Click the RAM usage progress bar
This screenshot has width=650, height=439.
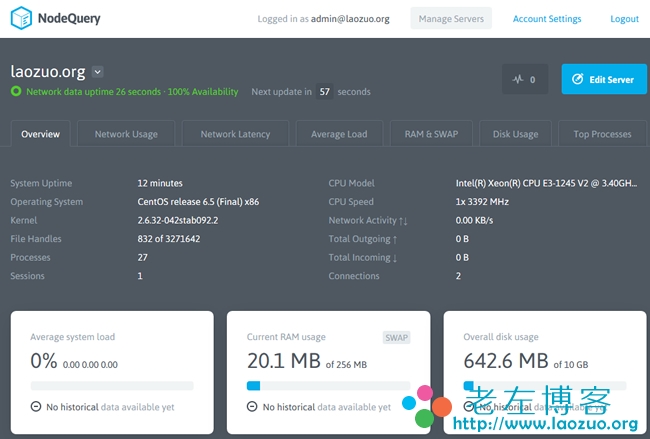(x=328, y=386)
